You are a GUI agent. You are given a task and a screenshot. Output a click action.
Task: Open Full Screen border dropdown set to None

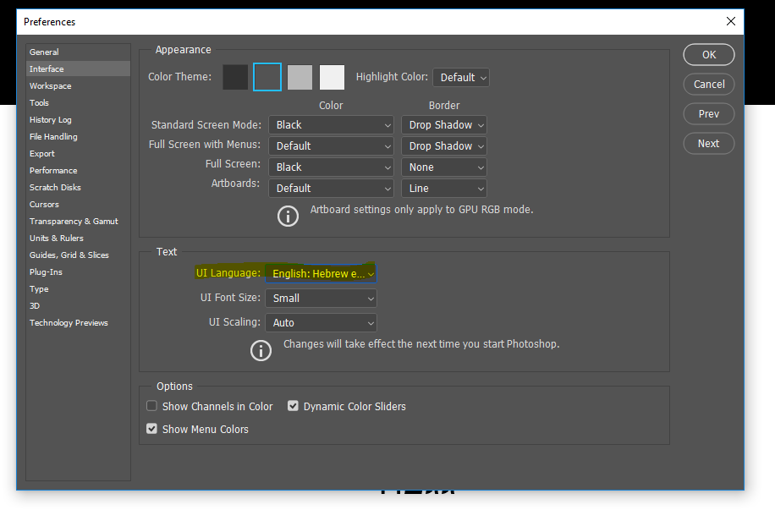[x=444, y=167]
